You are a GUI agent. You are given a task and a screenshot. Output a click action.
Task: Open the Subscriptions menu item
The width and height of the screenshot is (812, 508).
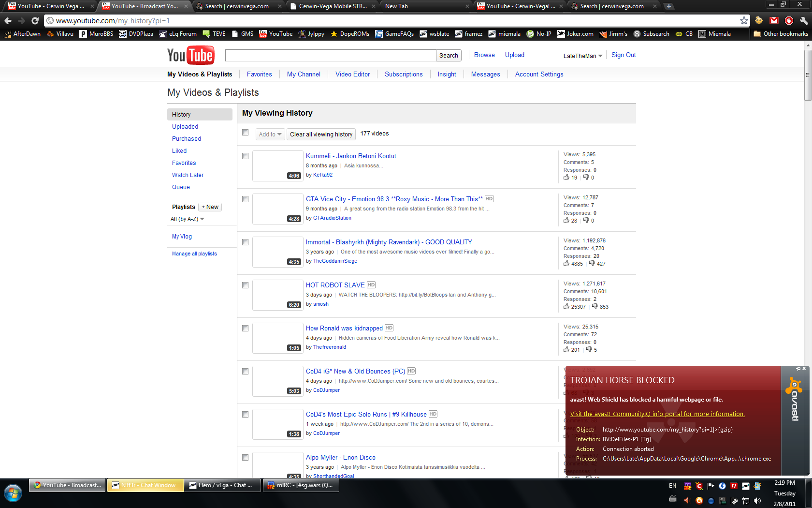pos(404,74)
